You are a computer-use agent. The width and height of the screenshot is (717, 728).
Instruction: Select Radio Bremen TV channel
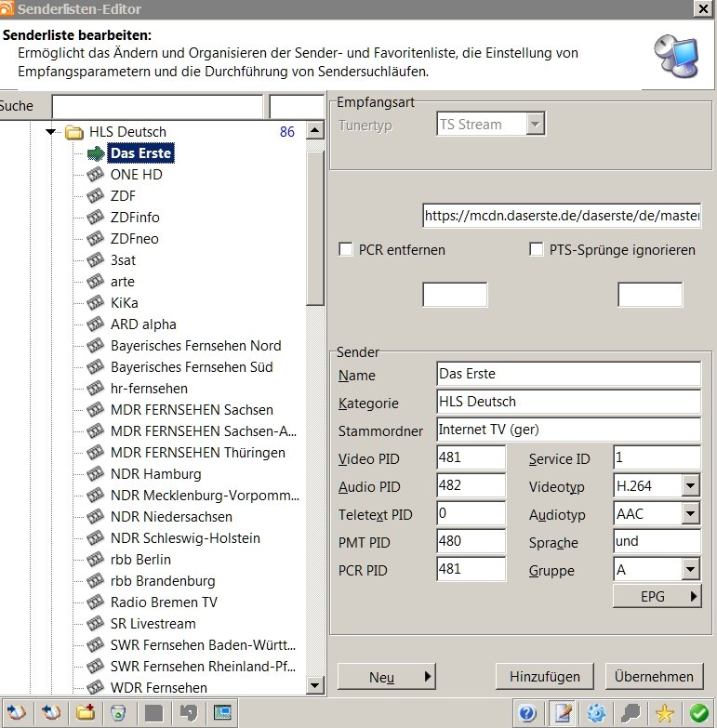click(164, 602)
